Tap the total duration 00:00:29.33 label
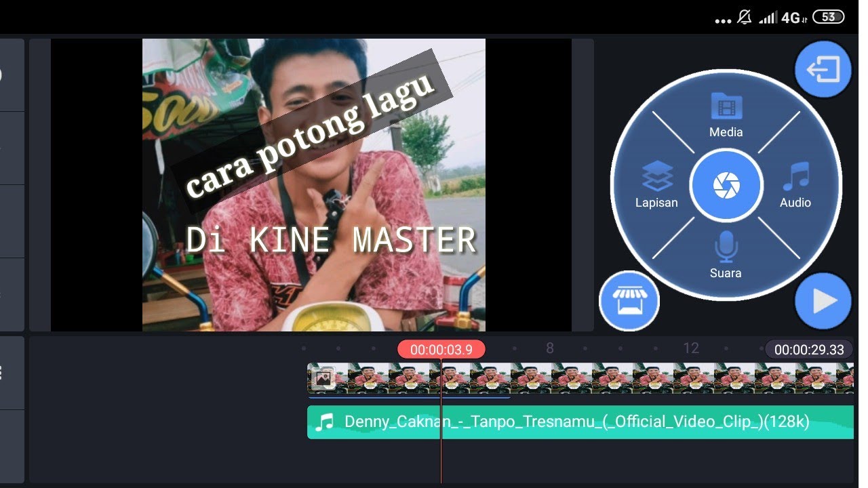The image size is (868, 488). (809, 349)
